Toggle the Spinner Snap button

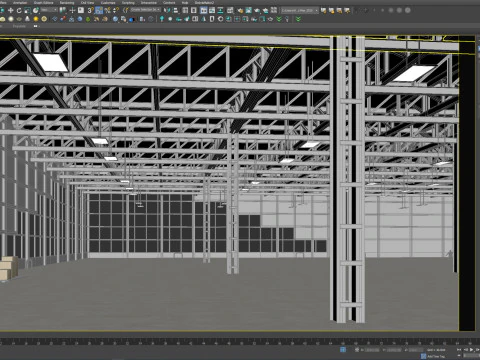pyautogui.click(x=116, y=10)
